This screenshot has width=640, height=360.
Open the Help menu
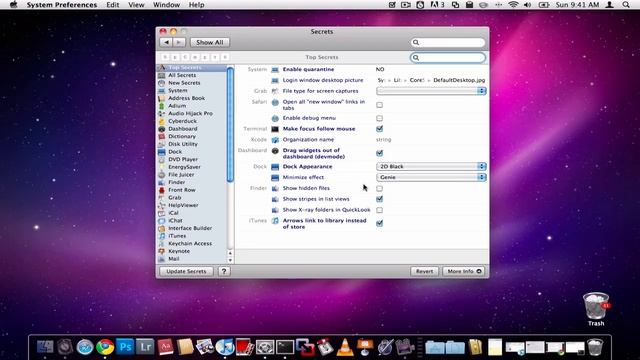(196, 5)
